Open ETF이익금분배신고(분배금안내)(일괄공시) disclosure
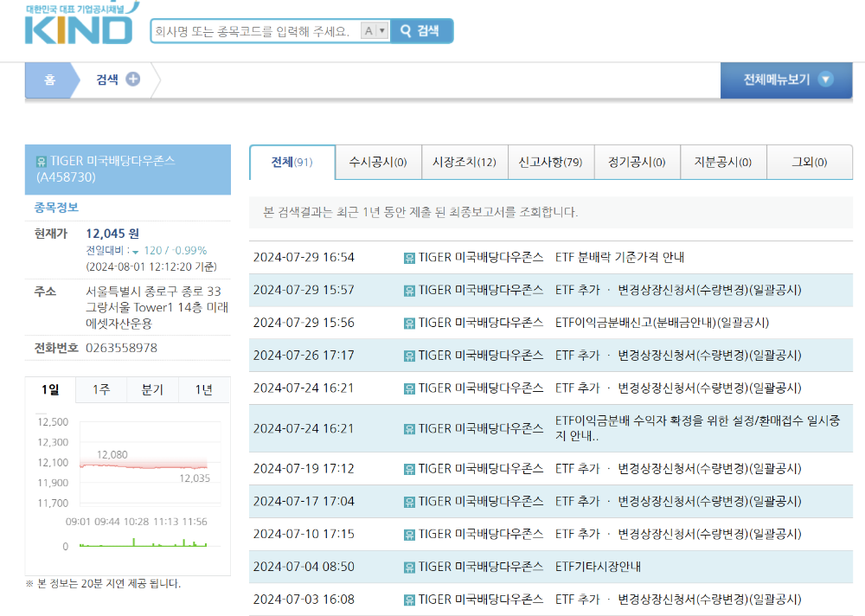The width and height of the screenshot is (865, 616). tap(662, 323)
